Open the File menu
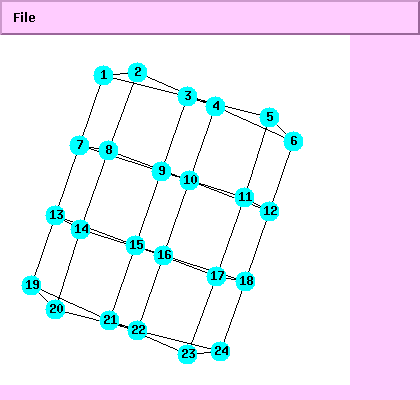420x400 pixels. coord(24,17)
